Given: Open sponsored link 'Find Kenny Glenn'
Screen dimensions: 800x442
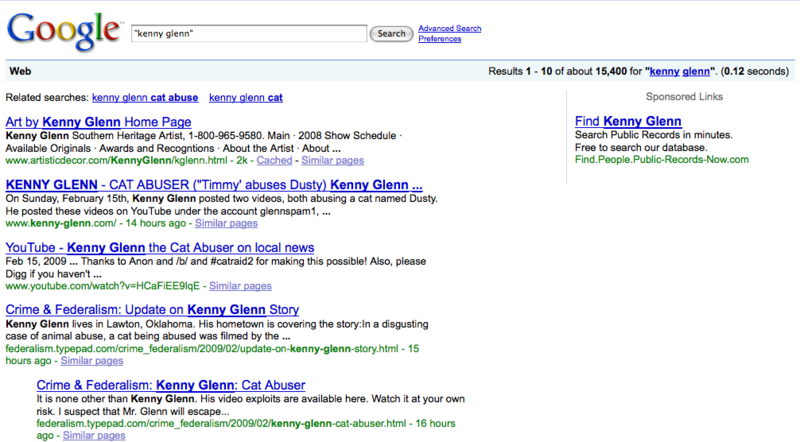Looking at the screenshot, I should click(628, 122).
